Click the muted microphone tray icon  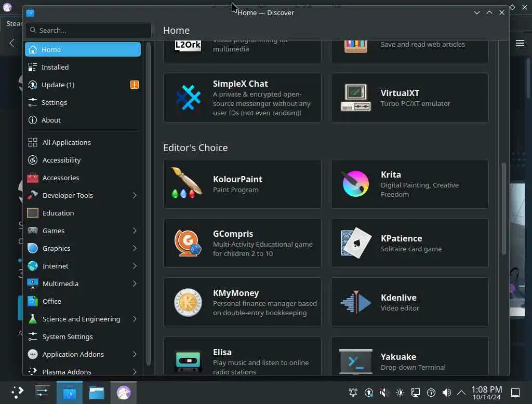pyautogui.click(x=384, y=393)
